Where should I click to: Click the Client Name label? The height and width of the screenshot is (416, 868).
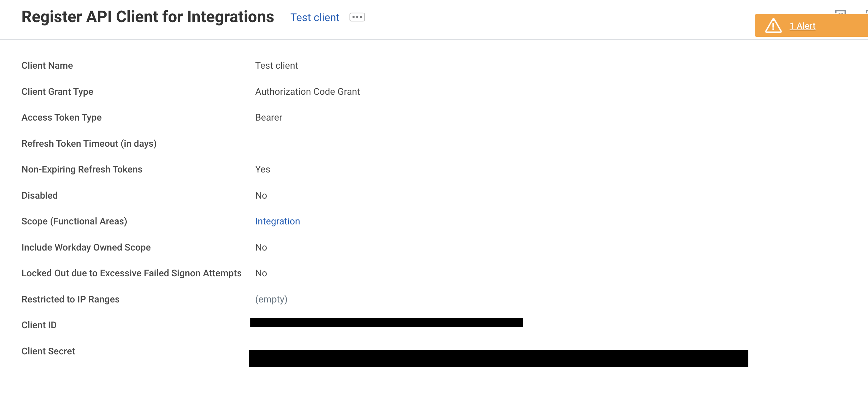47,65
